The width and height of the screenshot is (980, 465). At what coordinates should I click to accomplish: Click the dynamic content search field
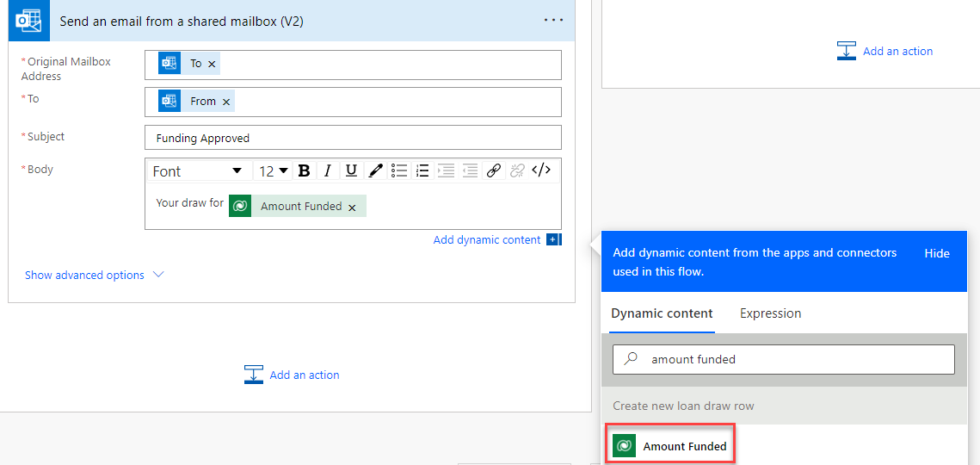(792, 359)
